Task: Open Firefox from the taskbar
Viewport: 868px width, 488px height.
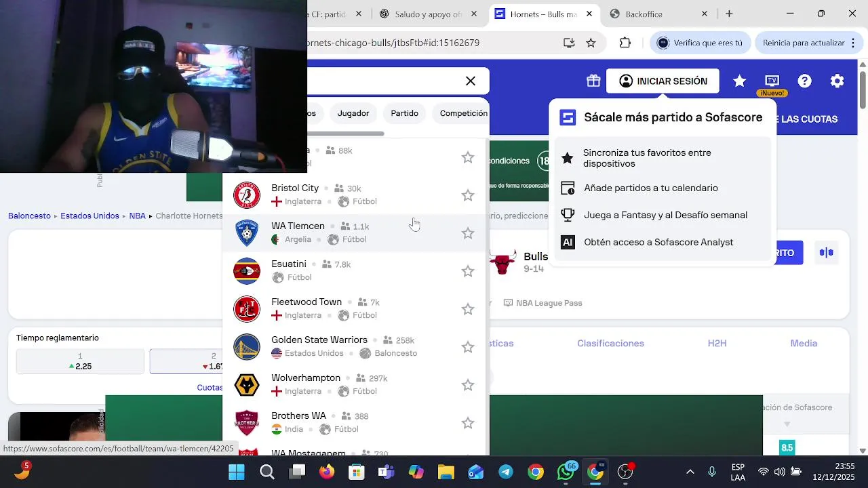Action: click(327, 472)
